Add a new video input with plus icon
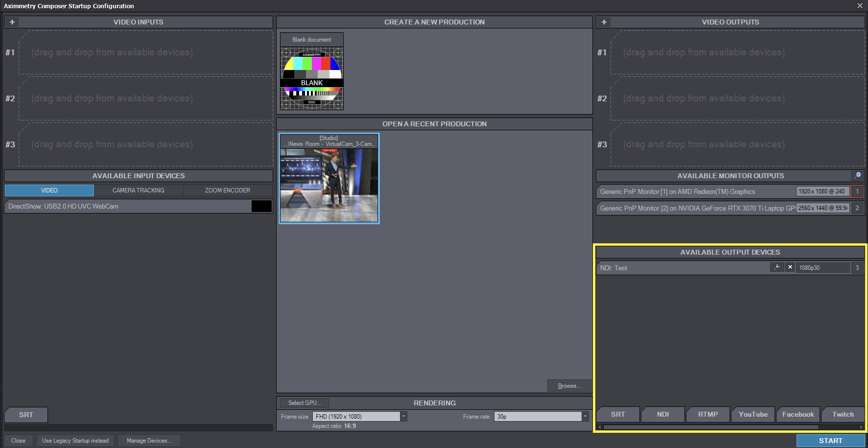The image size is (868, 448). [12, 22]
